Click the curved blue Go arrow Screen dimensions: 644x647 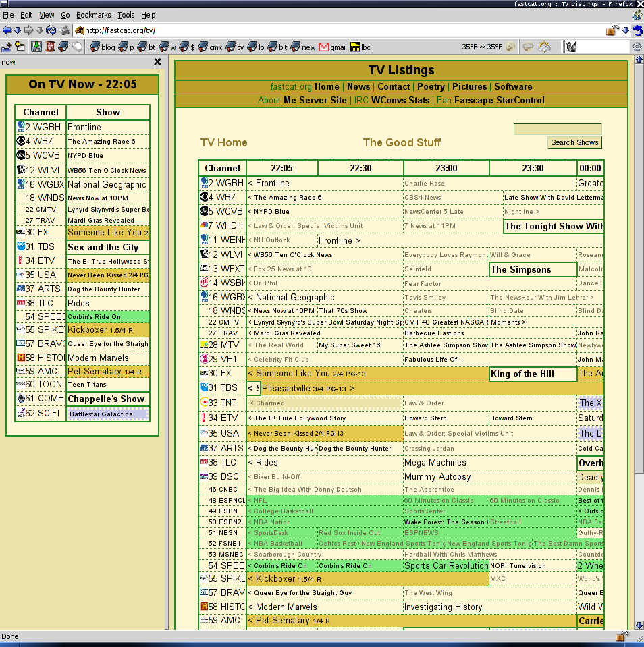[638, 30]
